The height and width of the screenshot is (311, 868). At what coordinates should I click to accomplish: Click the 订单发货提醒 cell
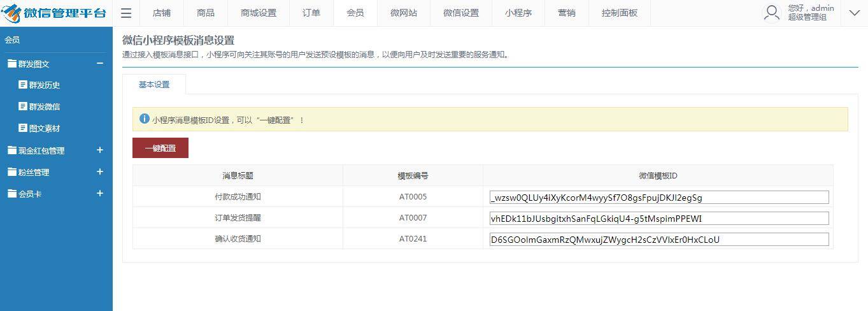tap(238, 218)
